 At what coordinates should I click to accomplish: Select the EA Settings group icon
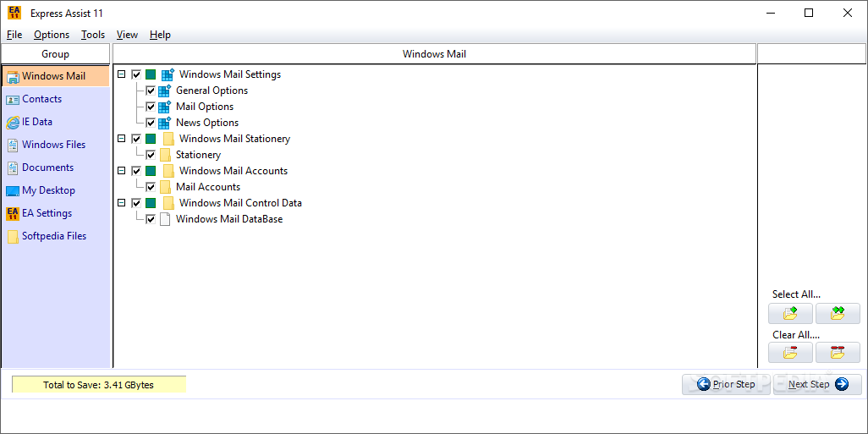(x=13, y=214)
